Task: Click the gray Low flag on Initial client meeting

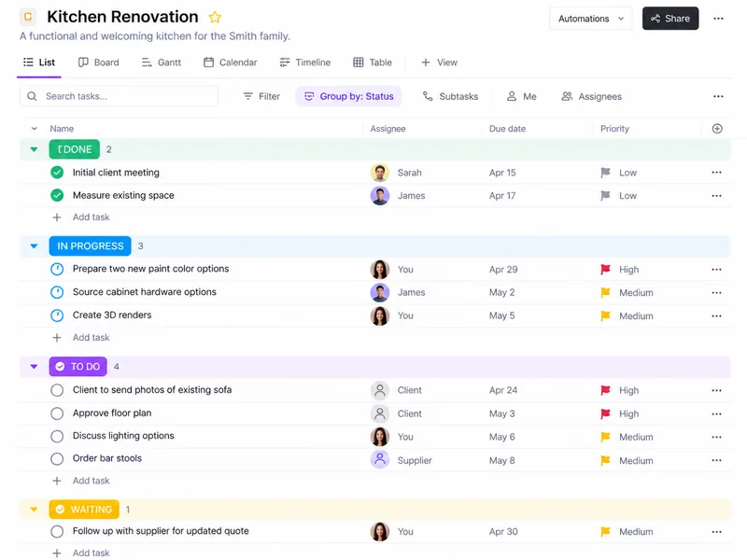Action: pyautogui.click(x=605, y=173)
